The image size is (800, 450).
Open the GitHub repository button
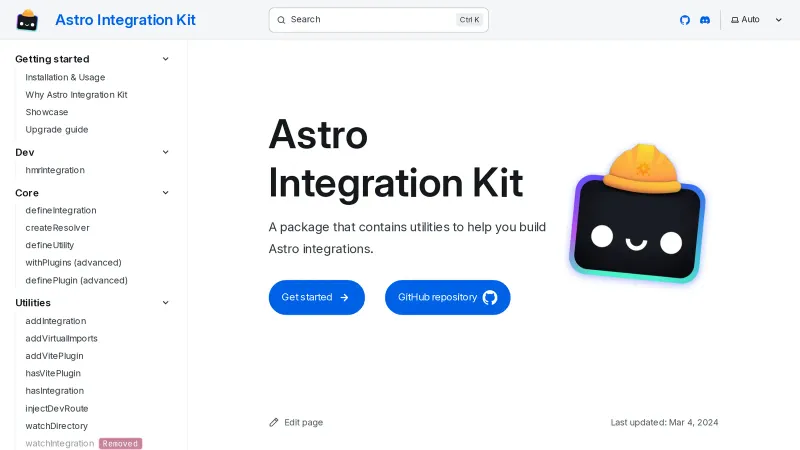click(447, 297)
